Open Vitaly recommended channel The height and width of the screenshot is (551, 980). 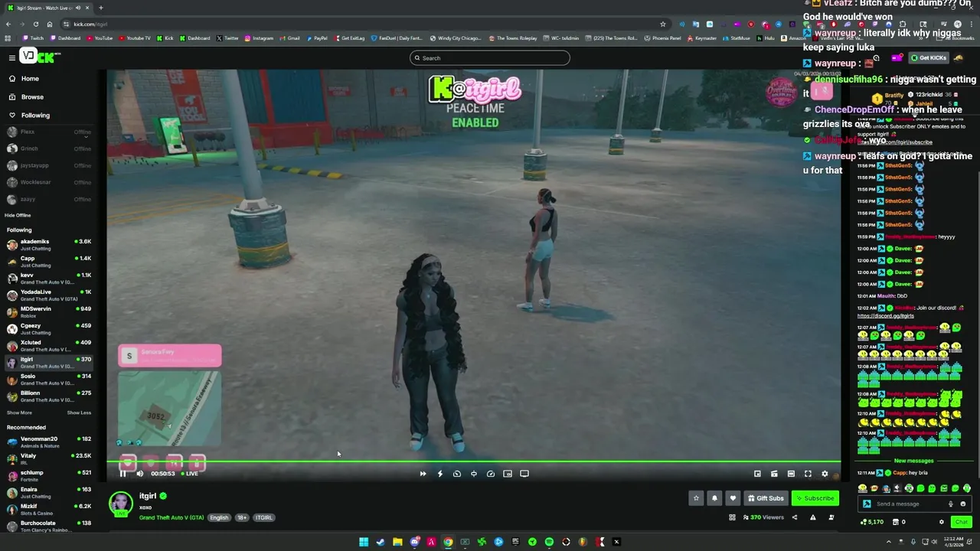tap(47, 459)
